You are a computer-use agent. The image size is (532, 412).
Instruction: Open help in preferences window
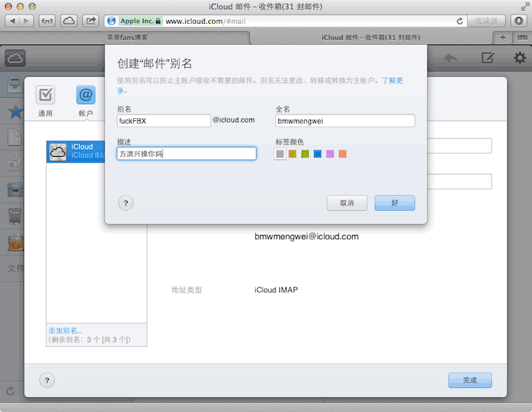47,380
